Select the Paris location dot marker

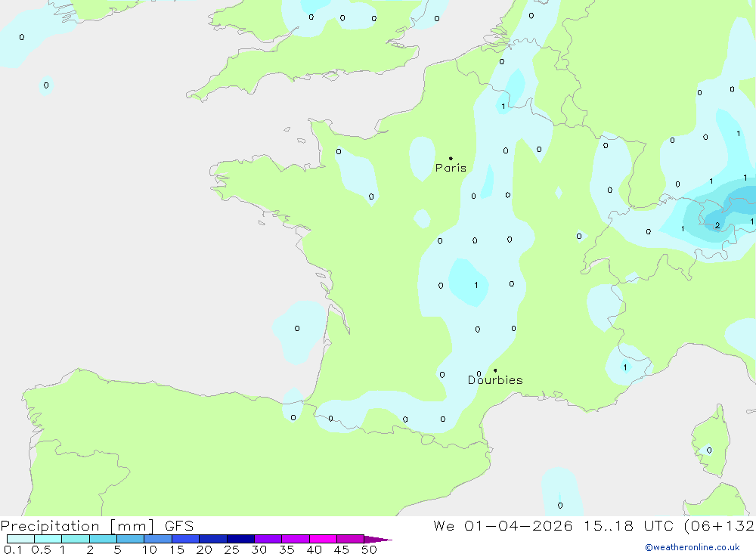pyautogui.click(x=451, y=158)
